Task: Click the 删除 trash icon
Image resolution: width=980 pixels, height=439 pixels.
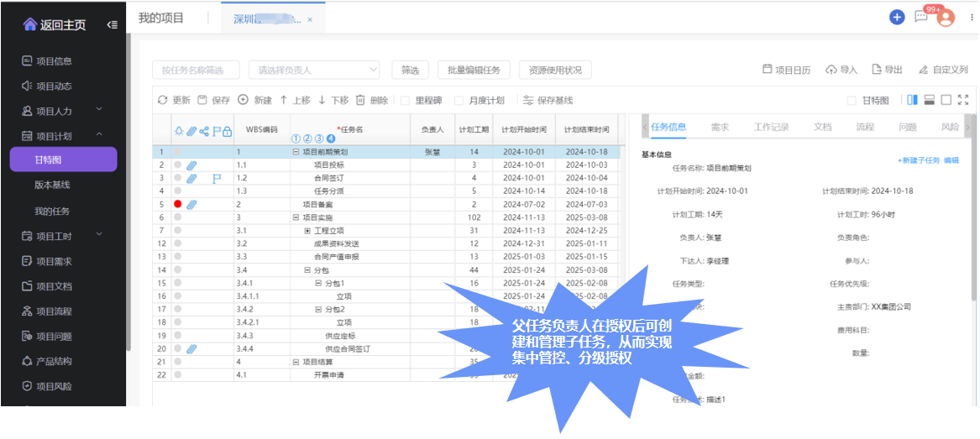Action: [360, 100]
